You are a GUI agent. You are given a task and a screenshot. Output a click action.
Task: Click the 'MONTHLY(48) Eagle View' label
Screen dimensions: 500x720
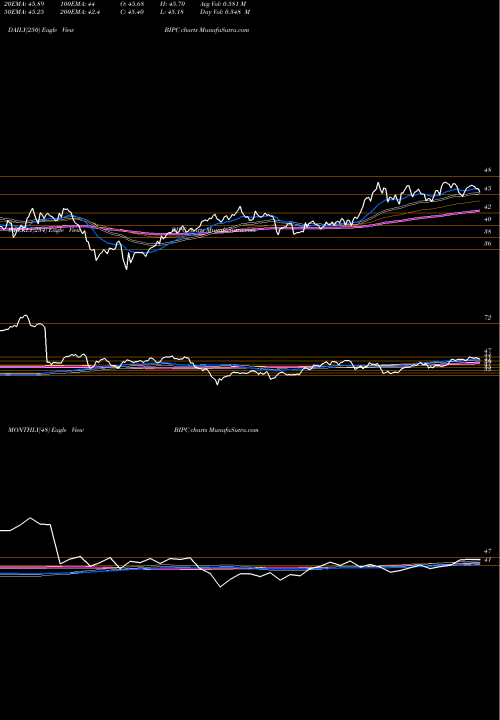(x=46, y=430)
